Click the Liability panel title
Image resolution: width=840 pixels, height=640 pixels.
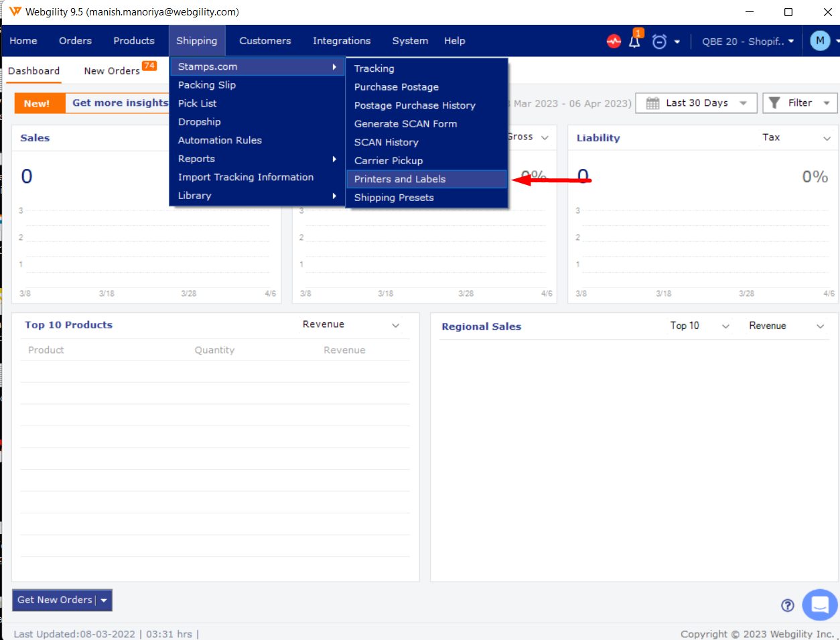pyautogui.click(x=598, y=138)
